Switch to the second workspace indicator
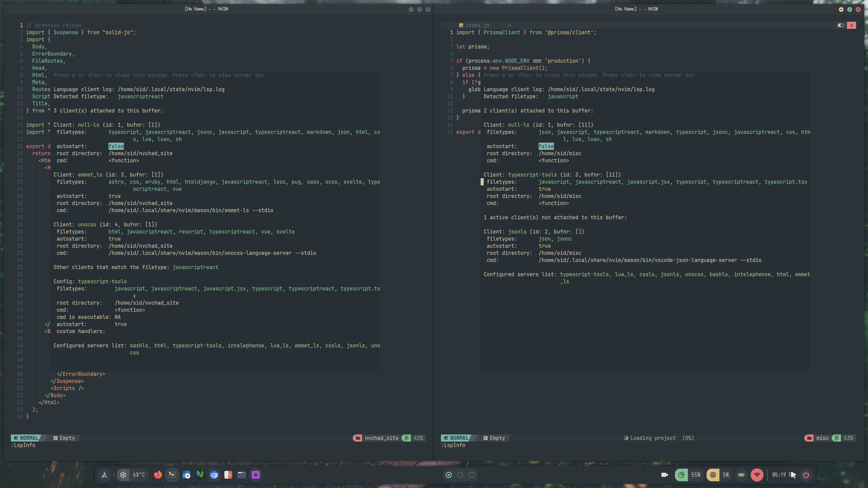The width and height of the screenshot is (868, 488). [x=460, y=475]
